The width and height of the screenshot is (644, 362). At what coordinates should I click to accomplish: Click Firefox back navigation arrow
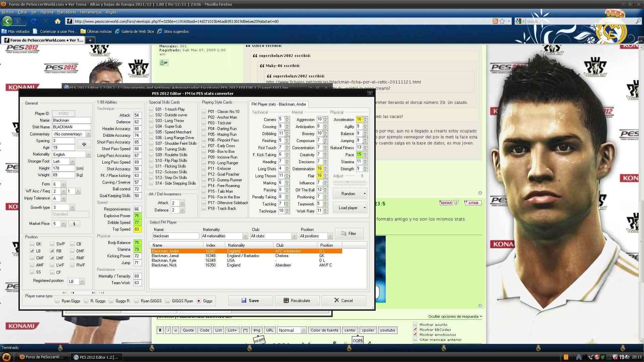coord(7,21)
